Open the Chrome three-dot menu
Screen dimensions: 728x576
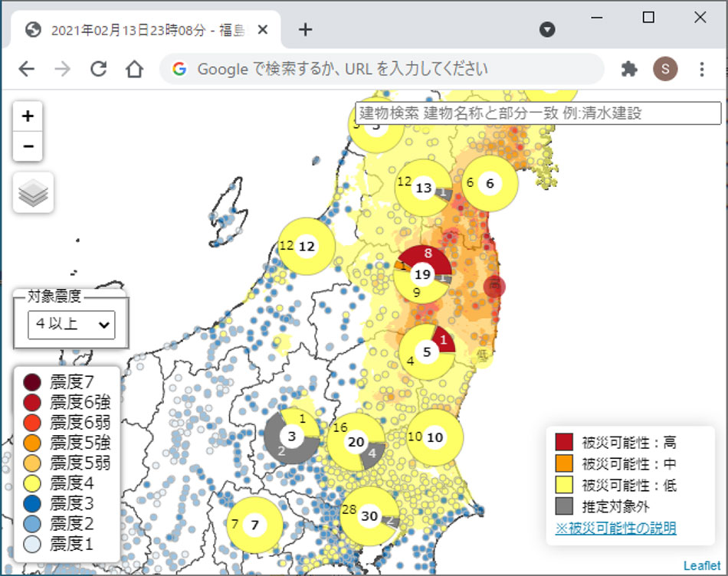701,69
